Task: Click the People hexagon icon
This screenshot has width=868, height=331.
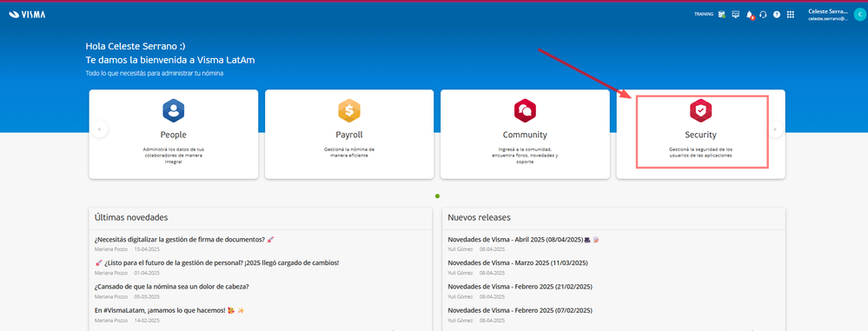Action: (173, 110)
